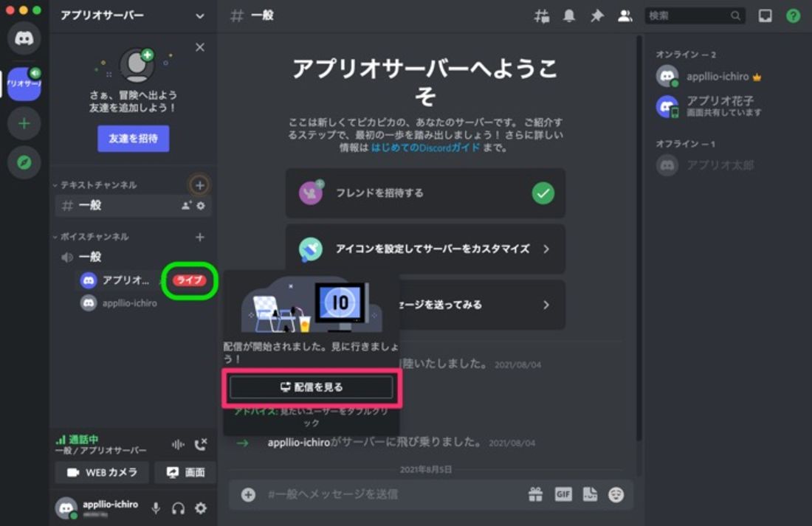
Task: Click the 友達を招待 button
Action: tap(133, 139)
